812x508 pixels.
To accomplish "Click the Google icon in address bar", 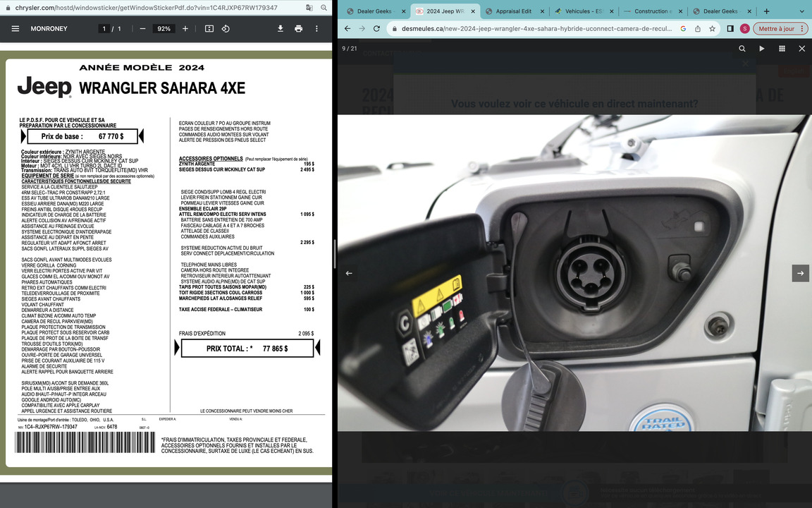I will (683, 28).
